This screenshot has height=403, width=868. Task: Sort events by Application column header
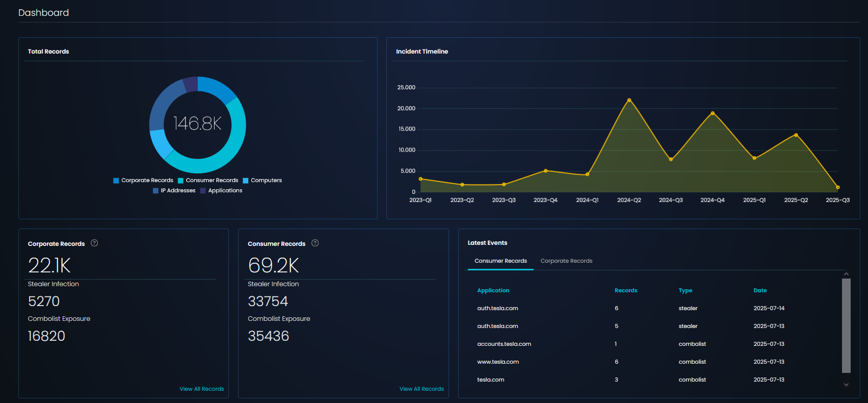[x=493, y=291]
